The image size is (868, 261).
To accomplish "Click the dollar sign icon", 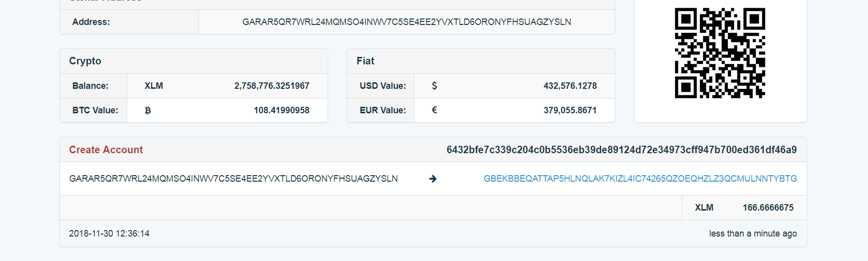I will (434, 86).
